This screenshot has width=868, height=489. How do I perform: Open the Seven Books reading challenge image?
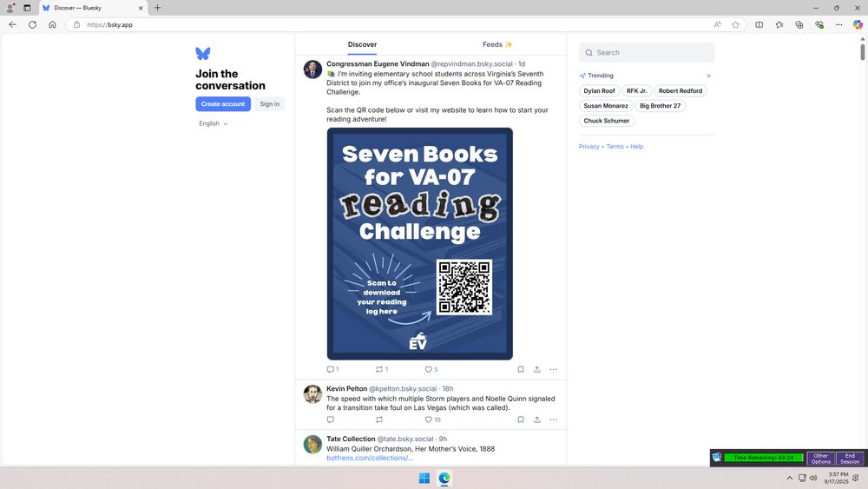pyautogui.click(x=419, y=244)
